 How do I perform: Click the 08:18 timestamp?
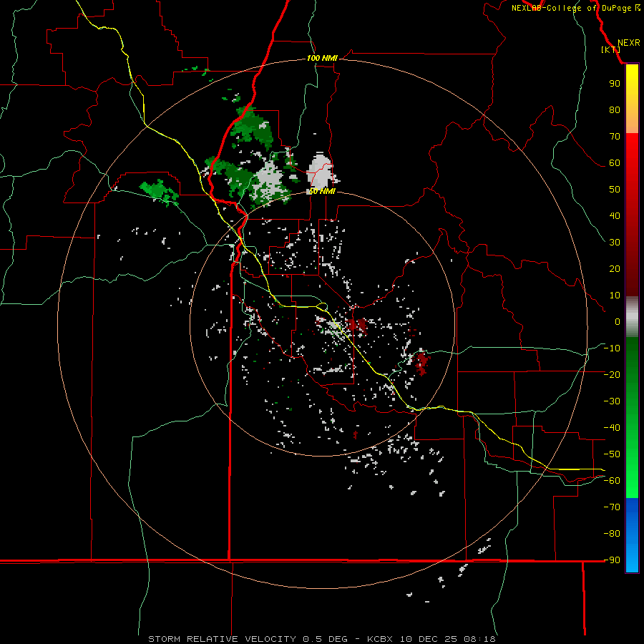click(x=479, y=639)
